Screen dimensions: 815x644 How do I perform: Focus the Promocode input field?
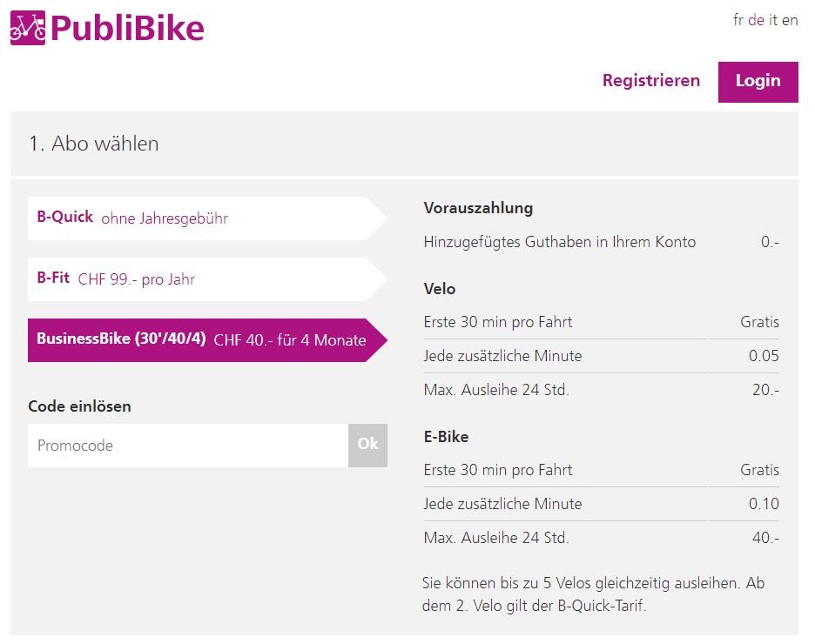pos(188,446)
